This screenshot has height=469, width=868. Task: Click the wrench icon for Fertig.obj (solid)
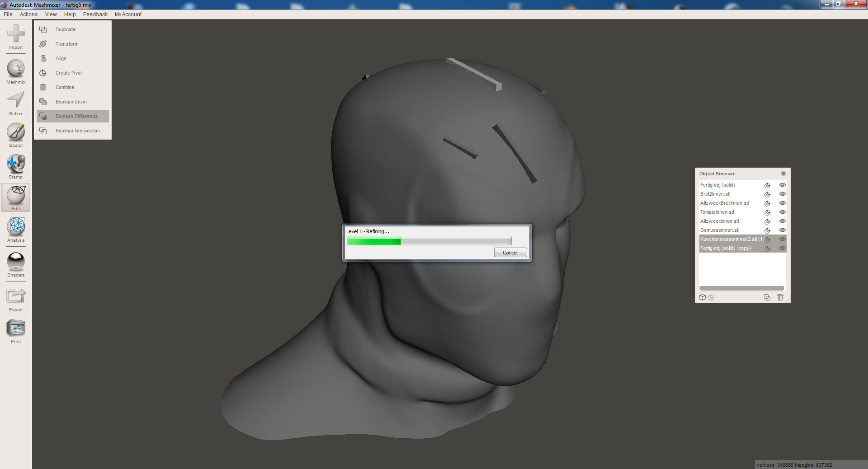pyautogui.click(x=767, y=185)
